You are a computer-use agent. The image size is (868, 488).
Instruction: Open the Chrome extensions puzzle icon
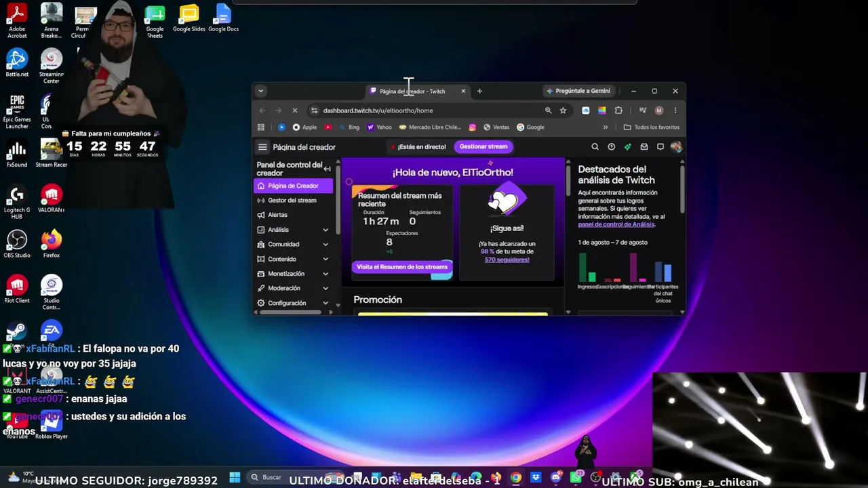coord(618,110)
